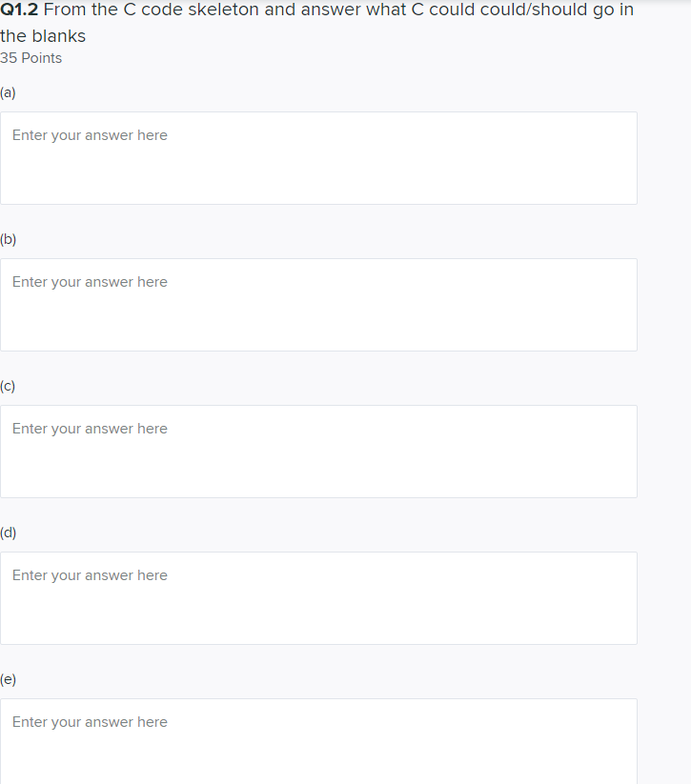Click 'Enter your answer here' in box (e)

[x=90, y=722]
